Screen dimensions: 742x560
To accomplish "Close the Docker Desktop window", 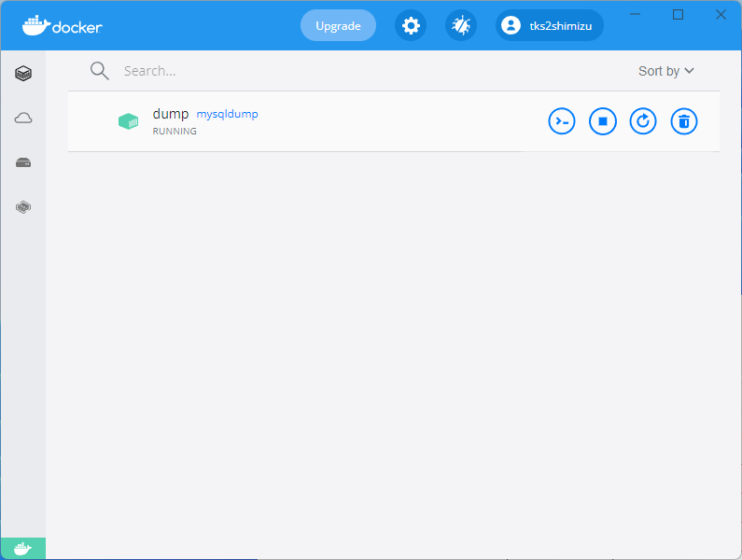I will 721,15.
